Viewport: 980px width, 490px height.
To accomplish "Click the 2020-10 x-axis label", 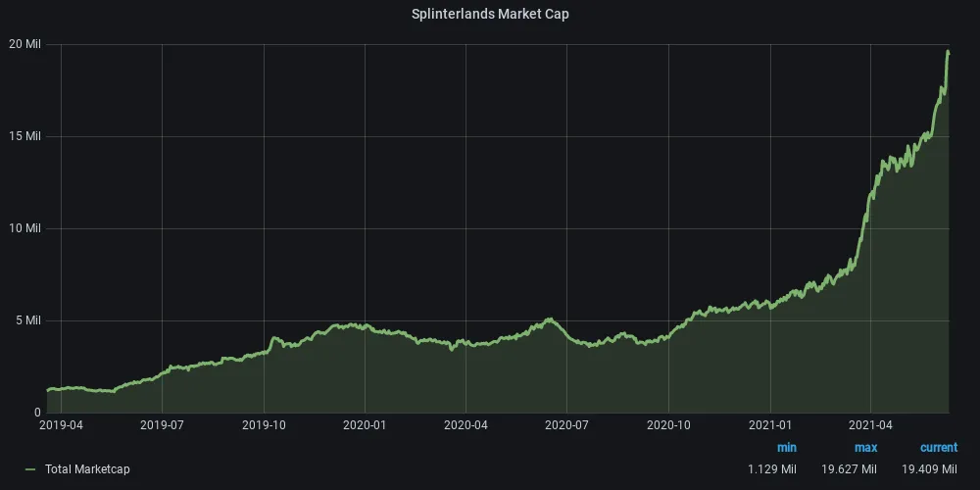I will [x=668, y=425].
